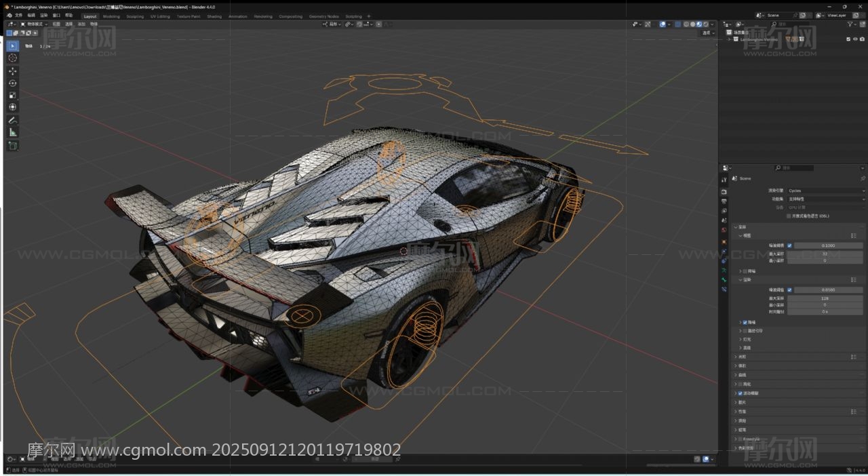The image size is (868, 476).
Task: Collapse the Viewport sampling subpanel
Action: [x=741, y=236]
